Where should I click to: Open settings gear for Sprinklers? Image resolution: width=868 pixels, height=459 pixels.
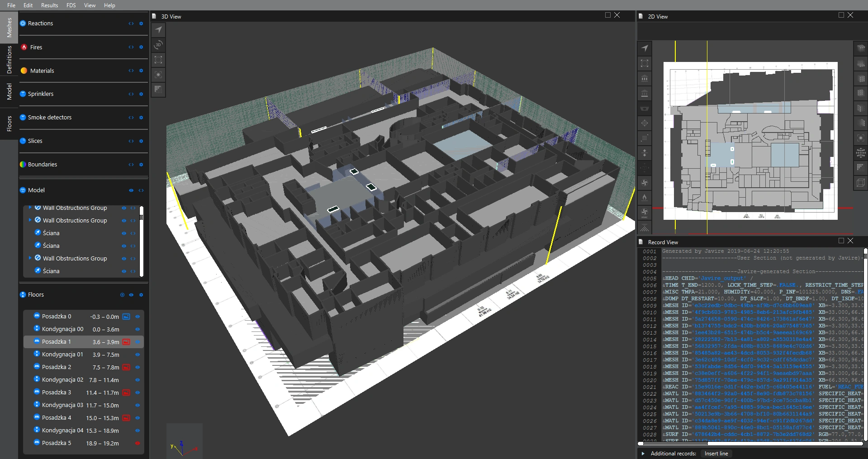tap(141, 94)
